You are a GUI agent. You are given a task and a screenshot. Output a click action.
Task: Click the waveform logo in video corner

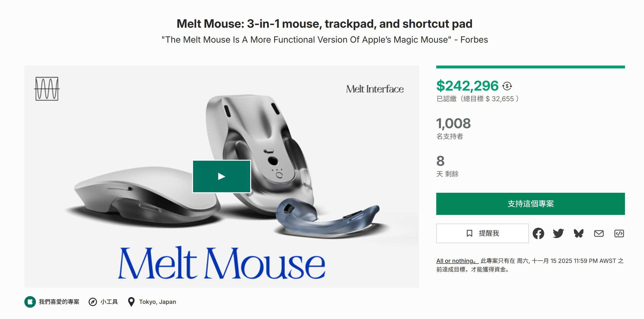point(47,89)
